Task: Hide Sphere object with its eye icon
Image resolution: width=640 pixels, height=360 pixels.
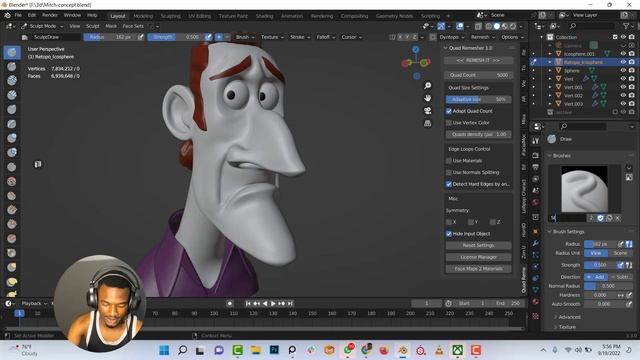Action: click(623, 71)
